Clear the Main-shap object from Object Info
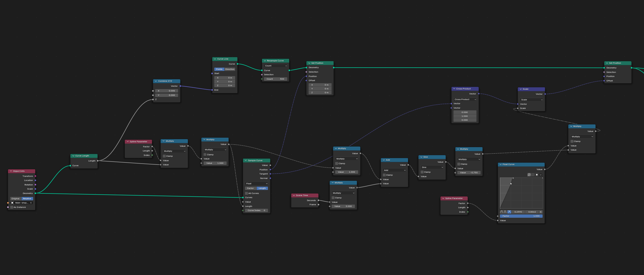The height and width of the screenshot is (275, 644). point(31,203)
